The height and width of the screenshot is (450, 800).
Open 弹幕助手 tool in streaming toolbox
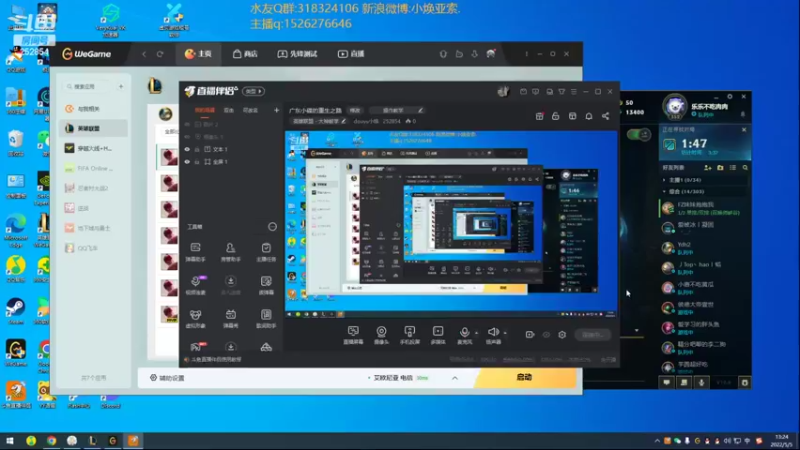tap(195, 252)
